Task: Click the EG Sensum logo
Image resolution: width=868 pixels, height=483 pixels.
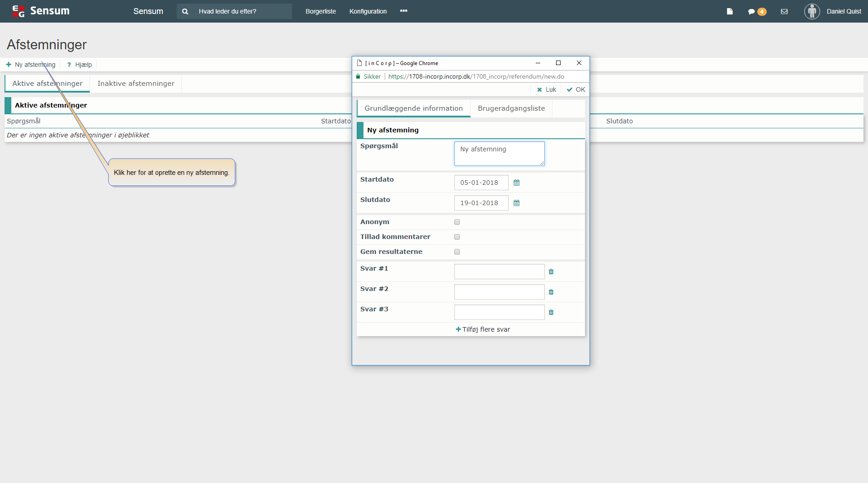Action: coord(41,11)
